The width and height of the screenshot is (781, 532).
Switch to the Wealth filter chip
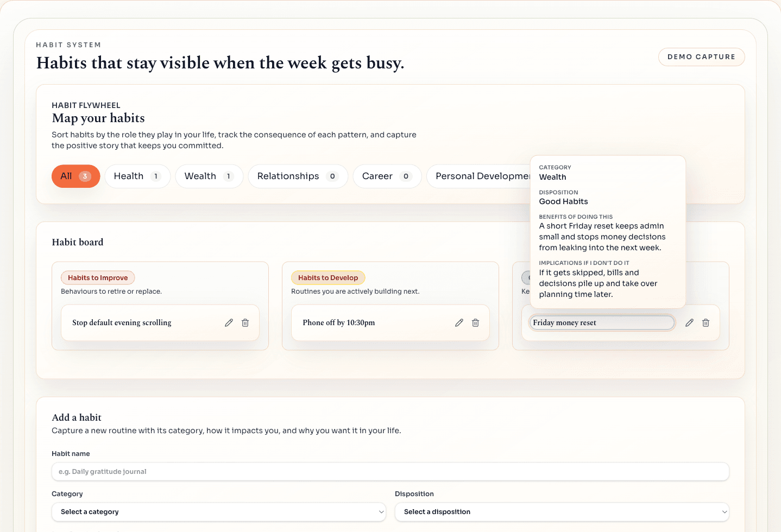pos(209,176)
